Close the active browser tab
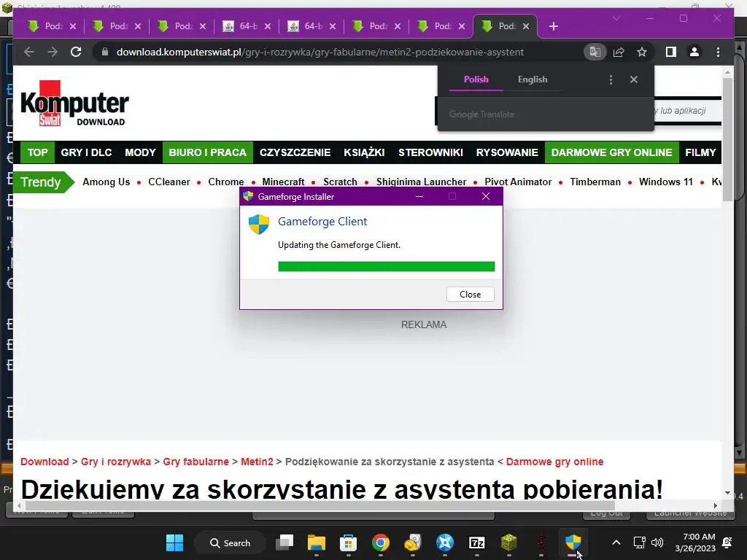Image resolution: width=747 pixels, height=560 pixels. tap(526, 27)
